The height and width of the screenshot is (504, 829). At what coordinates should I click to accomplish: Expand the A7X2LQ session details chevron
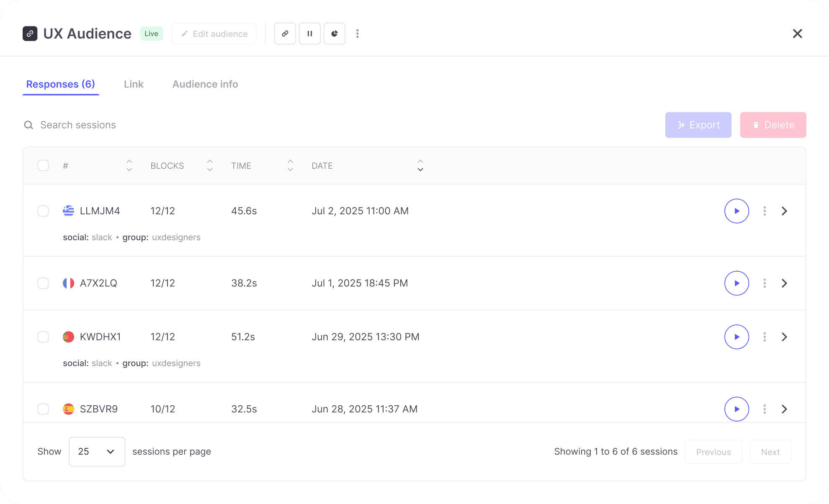coord(784,283)
